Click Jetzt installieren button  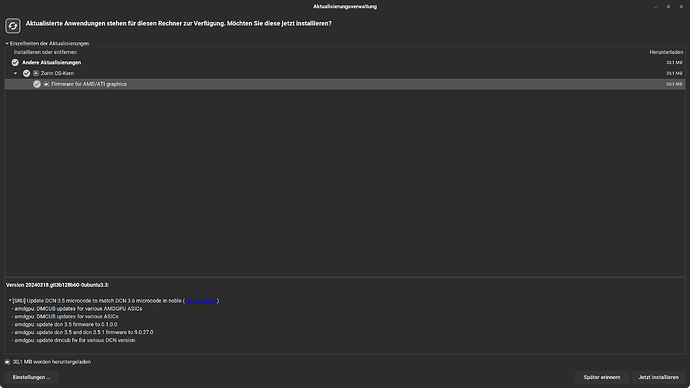[658, 377]
